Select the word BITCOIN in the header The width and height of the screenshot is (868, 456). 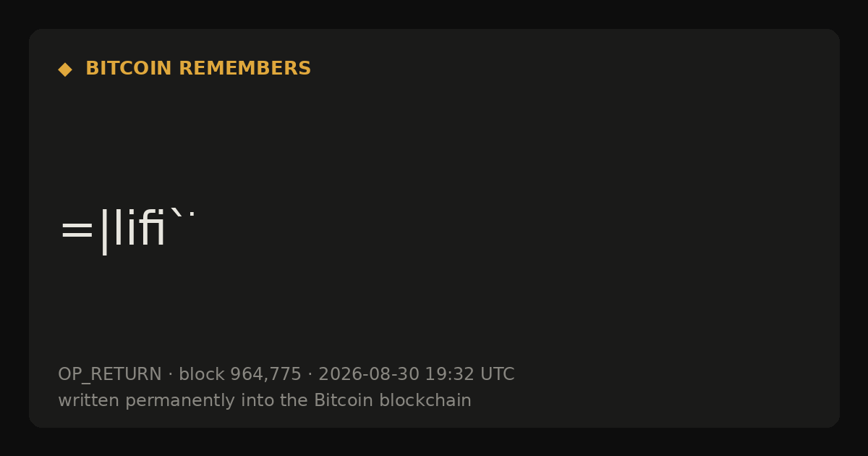click(x=129, y=69)
